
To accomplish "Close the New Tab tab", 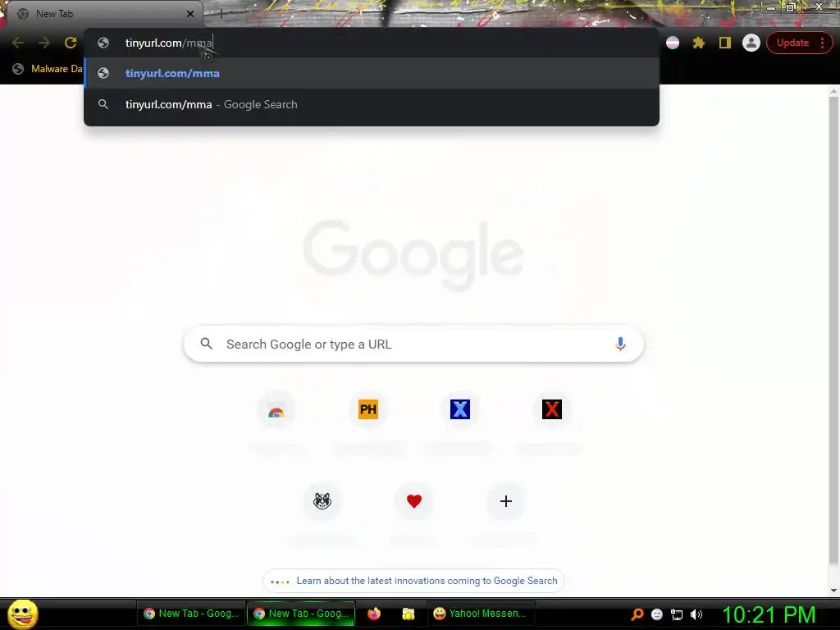I will tap(190, 14).
